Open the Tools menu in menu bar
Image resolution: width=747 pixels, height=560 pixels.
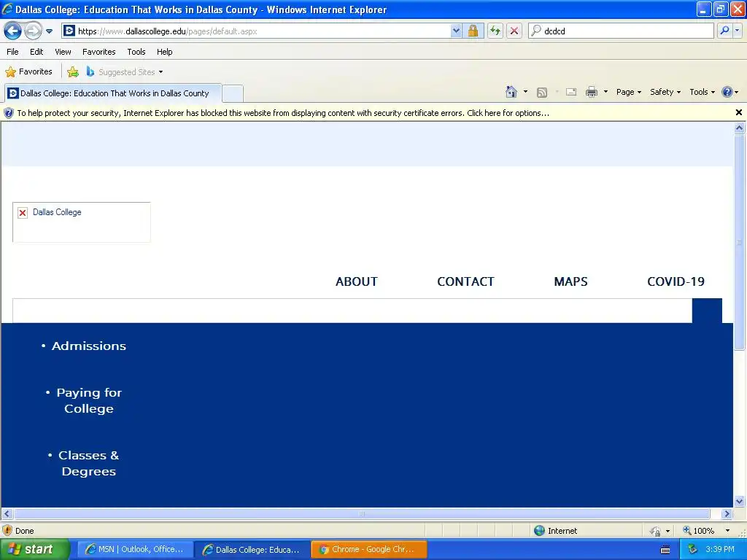pos(136,52)
